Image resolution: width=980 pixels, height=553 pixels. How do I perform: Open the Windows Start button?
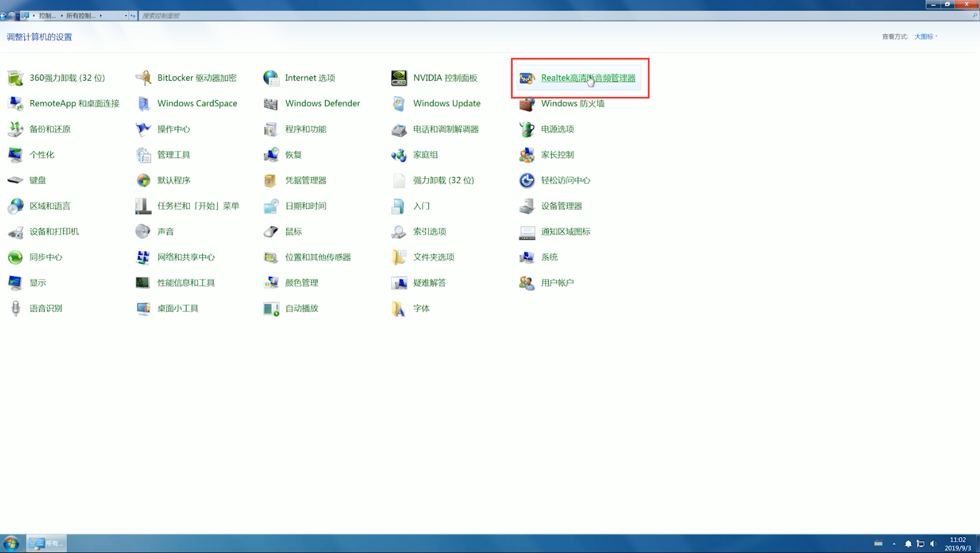coord(11,544)
